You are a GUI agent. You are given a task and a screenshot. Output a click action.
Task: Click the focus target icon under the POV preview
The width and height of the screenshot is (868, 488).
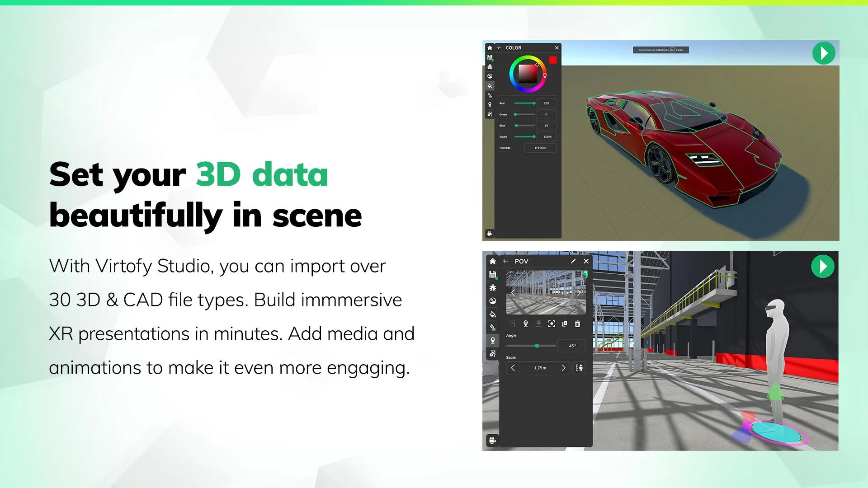(552, 324)
